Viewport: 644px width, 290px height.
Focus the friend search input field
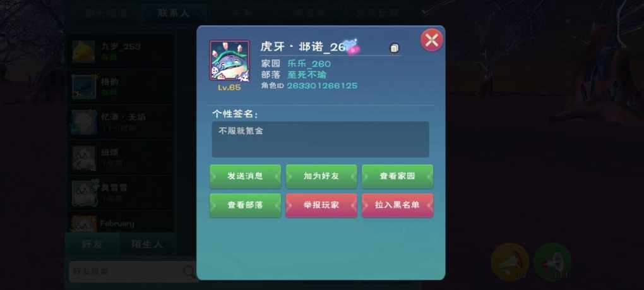tap(126, 272)
